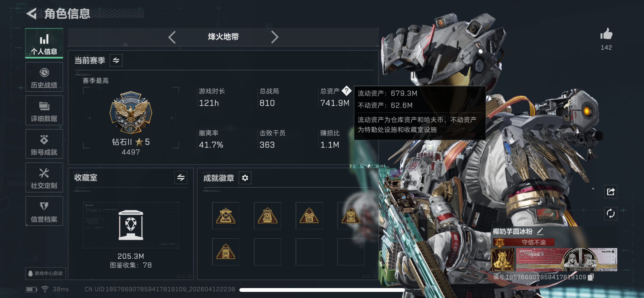Click the 总资产 question mark help icon

346,90
